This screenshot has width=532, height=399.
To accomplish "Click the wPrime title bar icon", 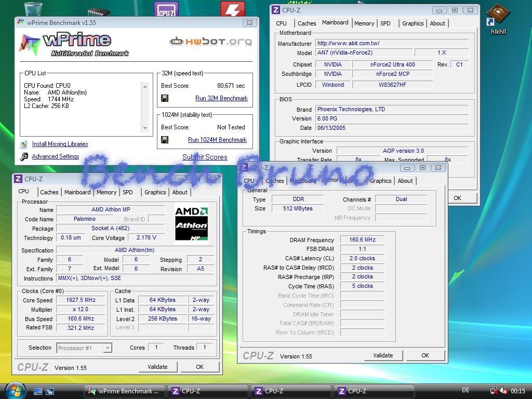I will 21,22.
